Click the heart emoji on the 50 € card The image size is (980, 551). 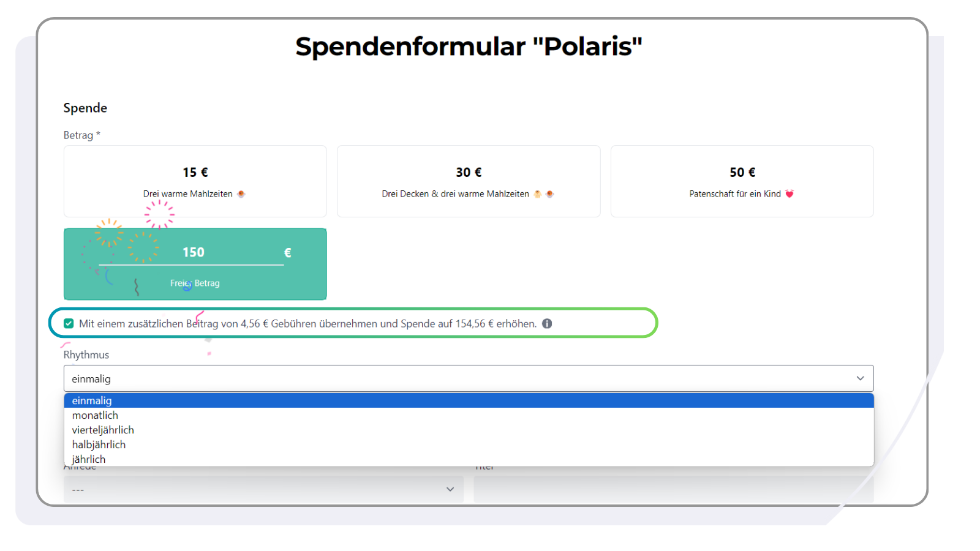click(x=790, y=193)
